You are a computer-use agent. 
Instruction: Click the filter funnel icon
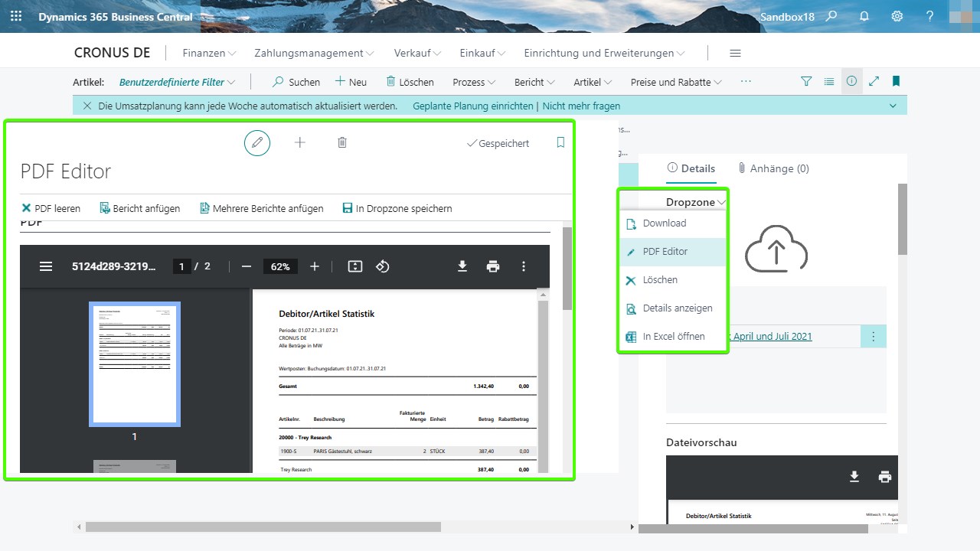coord(806,81)
